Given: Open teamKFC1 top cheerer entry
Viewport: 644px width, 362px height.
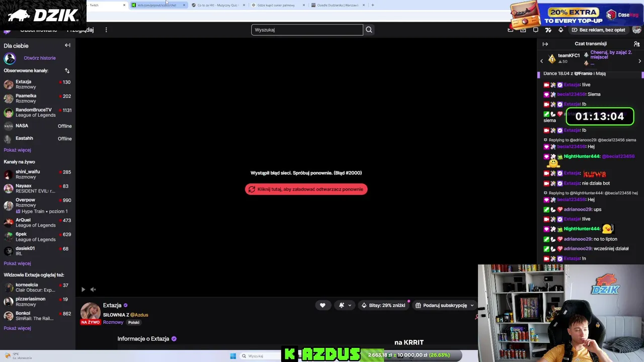Looking at the screenshot, I should pos(563,58).
